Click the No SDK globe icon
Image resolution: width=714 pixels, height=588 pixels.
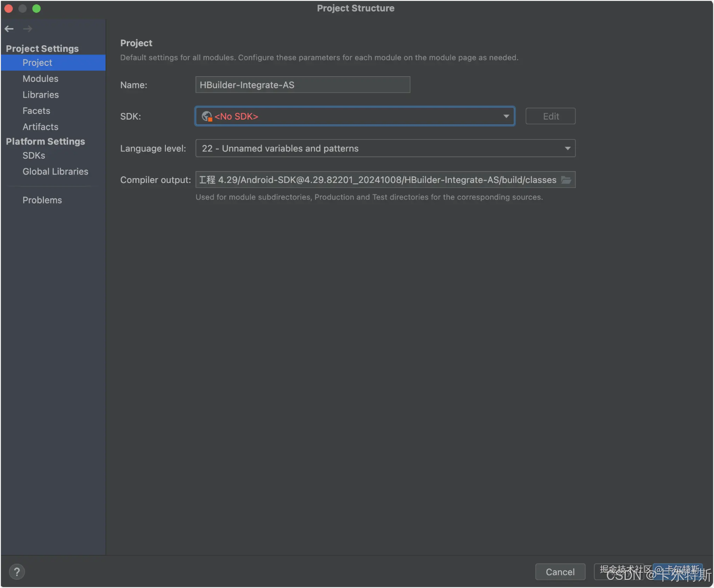click(207, 116)
